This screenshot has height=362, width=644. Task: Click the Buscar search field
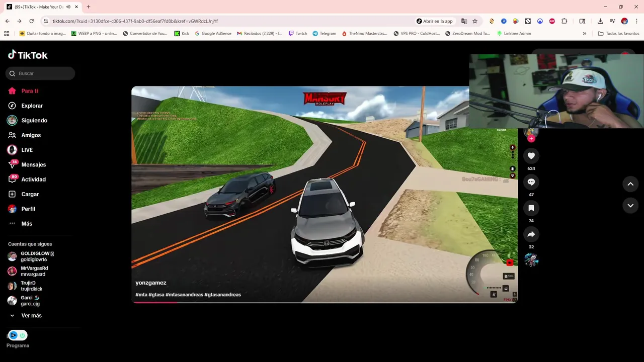click(40, 73)
